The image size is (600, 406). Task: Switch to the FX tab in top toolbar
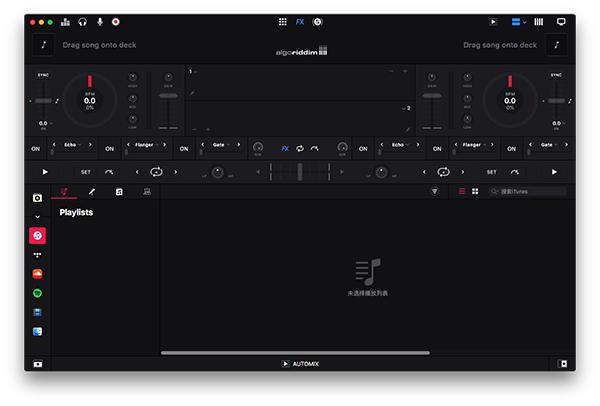300,21
